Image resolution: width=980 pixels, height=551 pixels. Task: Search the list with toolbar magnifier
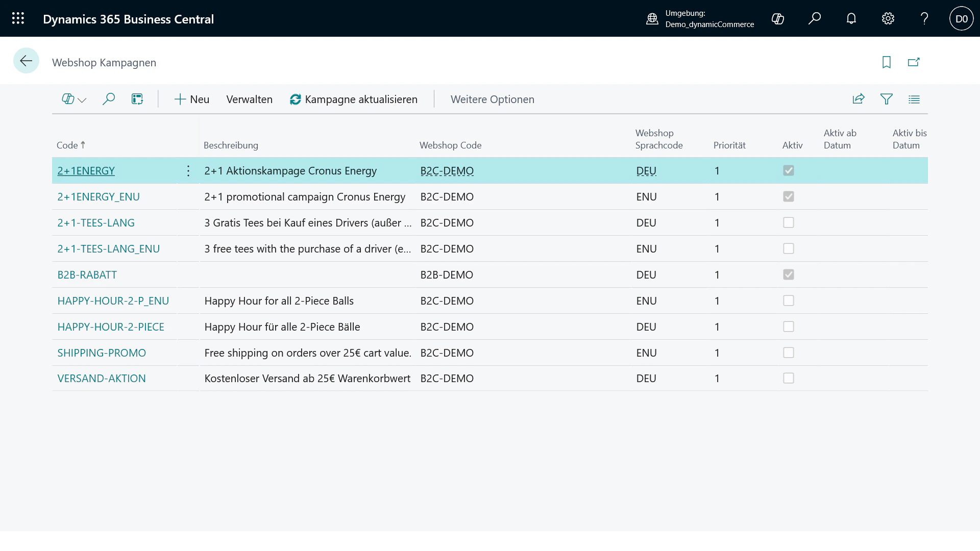point(109,99)
